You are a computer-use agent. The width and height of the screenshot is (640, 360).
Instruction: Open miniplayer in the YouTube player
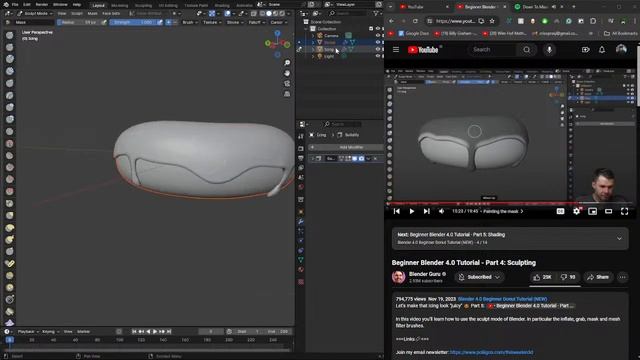coord(592,211)
